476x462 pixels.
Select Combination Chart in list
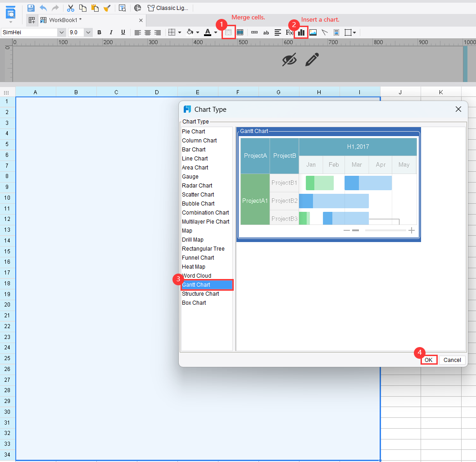(x=205, y=213)
